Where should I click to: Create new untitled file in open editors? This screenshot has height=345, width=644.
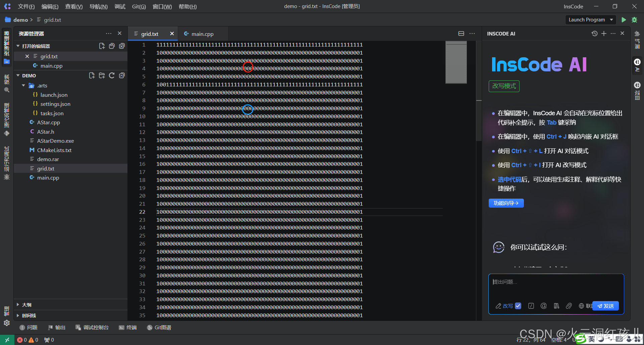coord(102,46)
